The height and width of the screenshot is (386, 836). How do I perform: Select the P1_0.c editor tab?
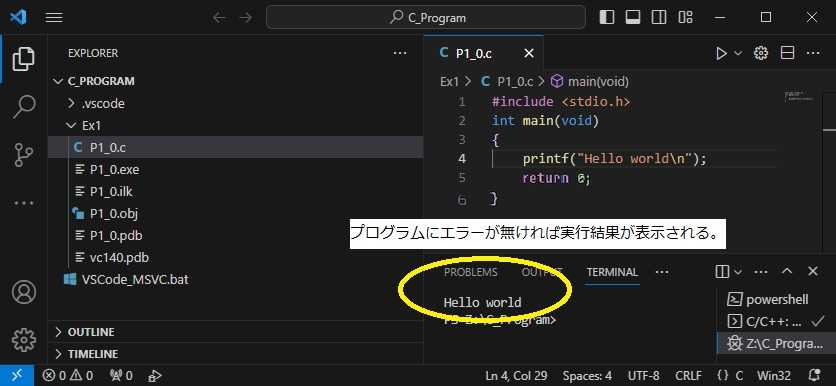click(x=484, y=53)
